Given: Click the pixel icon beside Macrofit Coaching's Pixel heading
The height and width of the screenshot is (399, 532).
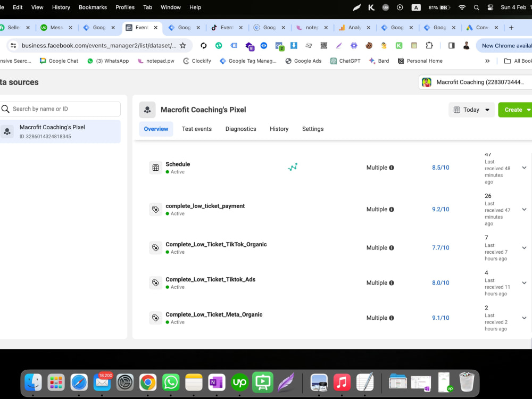Looking at the screenshot, I should [x=147, y=110].
